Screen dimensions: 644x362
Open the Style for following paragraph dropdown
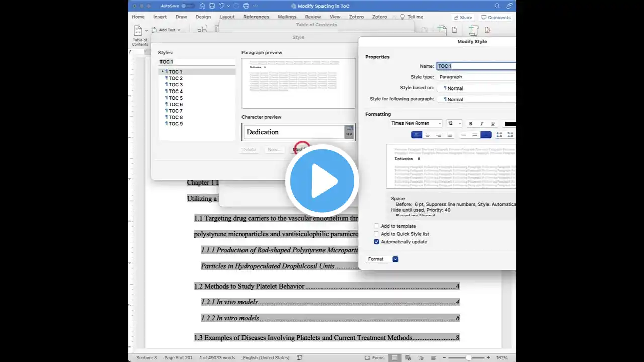476,99
